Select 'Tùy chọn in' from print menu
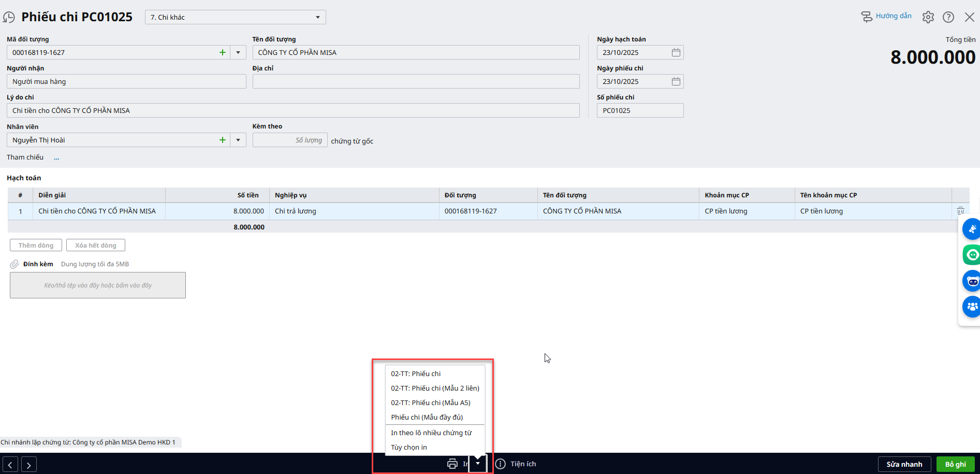980x474 pixels. pyautogui.click(x=409, y=447)
